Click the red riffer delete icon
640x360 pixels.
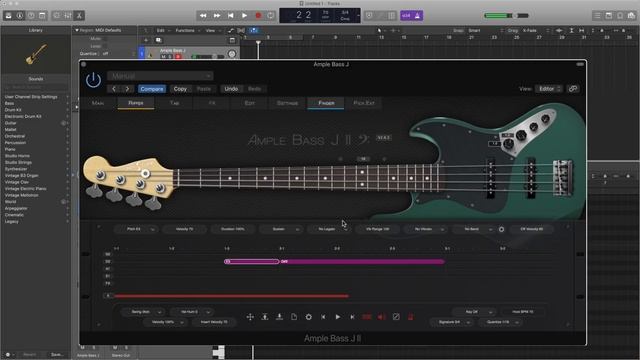click(411, 317)
